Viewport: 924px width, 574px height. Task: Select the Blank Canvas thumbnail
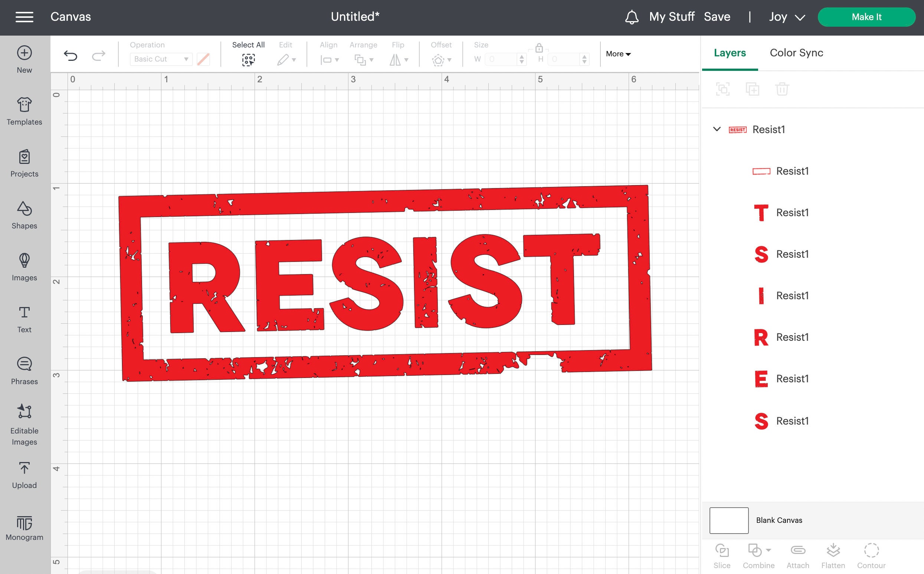(728, 520)
